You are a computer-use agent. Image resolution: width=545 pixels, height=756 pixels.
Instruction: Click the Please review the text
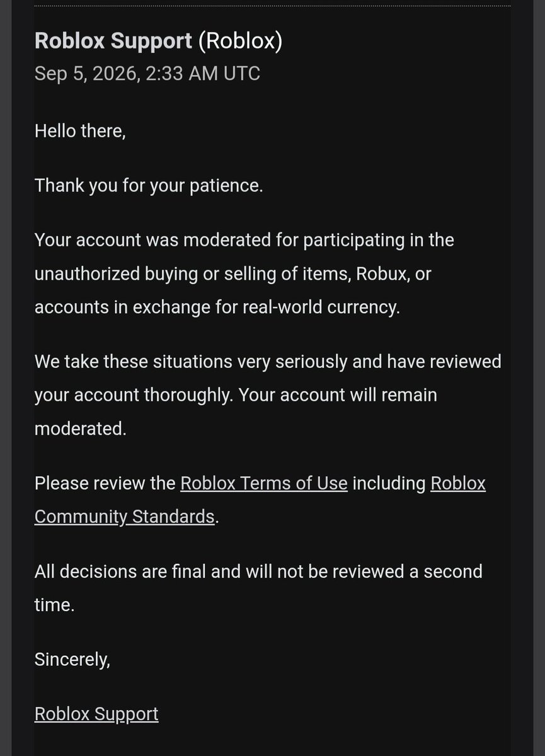[x=105, y=483]
